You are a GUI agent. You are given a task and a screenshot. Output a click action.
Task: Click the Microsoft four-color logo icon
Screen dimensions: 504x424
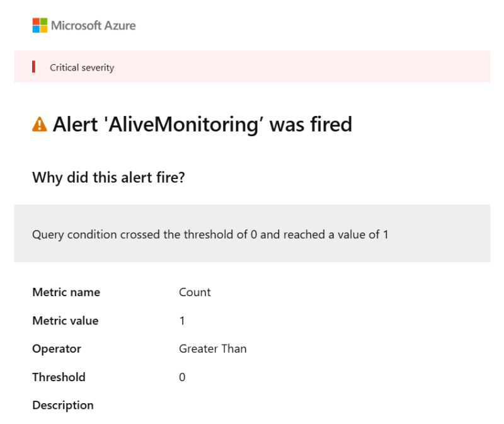click(x=40, y=25)
